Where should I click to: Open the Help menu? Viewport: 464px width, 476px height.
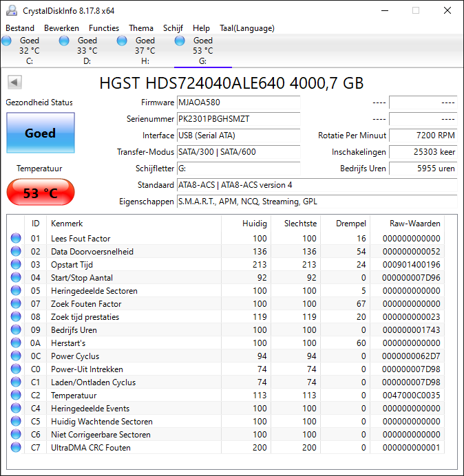[201, 28]
